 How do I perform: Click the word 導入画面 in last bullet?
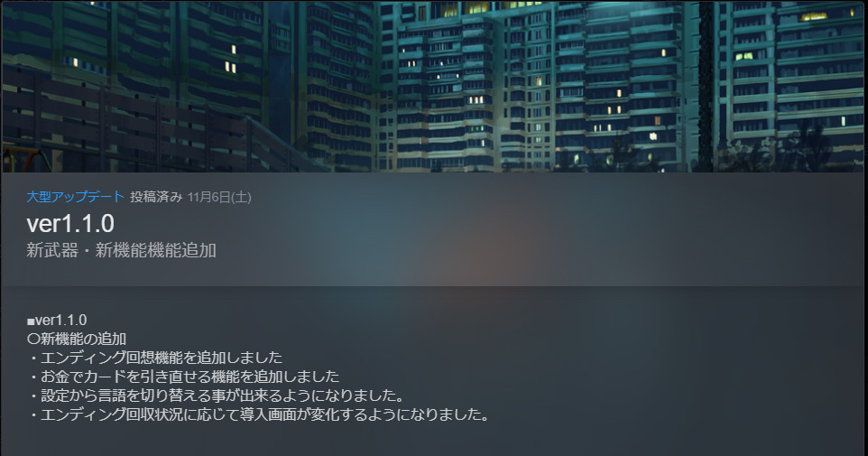coord(268,414)
